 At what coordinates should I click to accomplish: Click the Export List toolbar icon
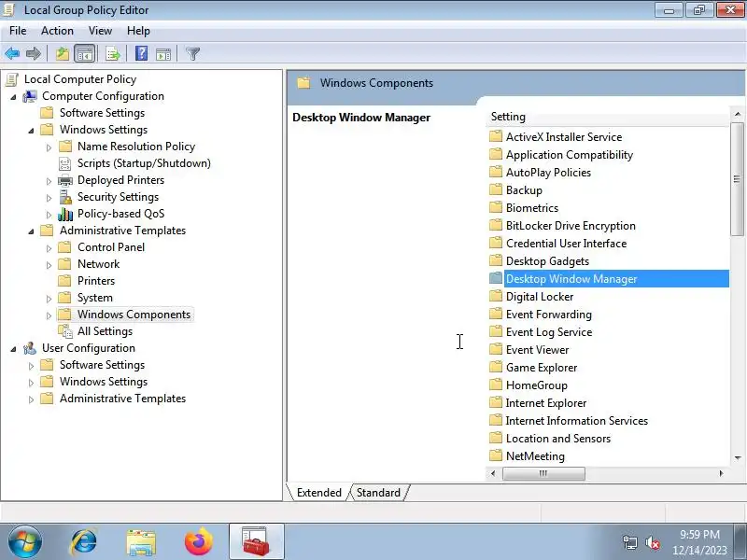click(113, 54)
